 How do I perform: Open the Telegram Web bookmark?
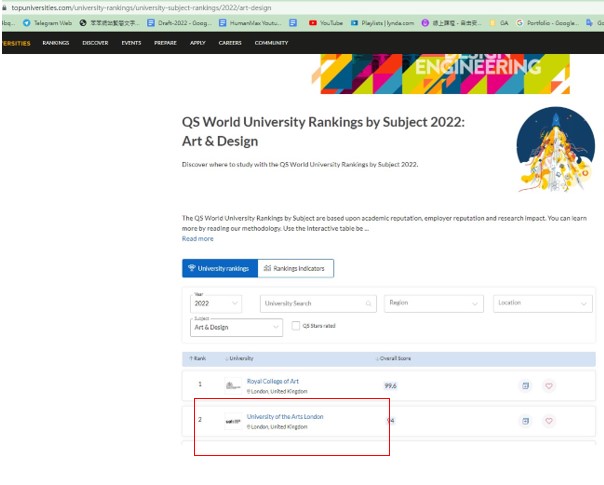pos(47,23)
